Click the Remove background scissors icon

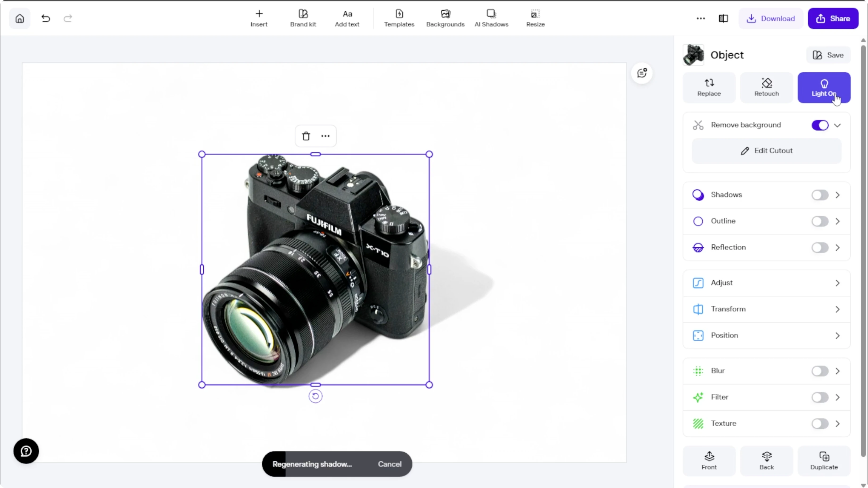(698, 125)
